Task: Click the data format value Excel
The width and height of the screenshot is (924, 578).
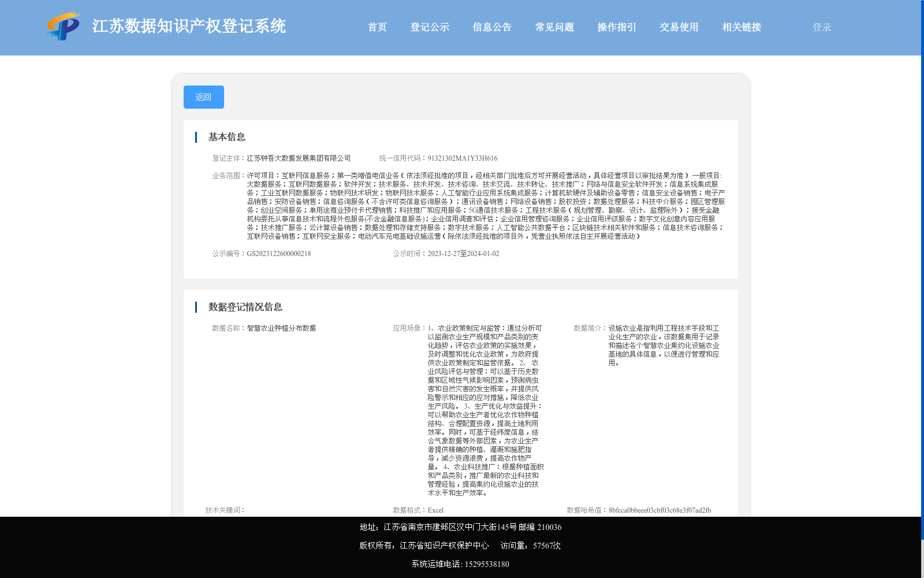Action: [x=435, y=510]
